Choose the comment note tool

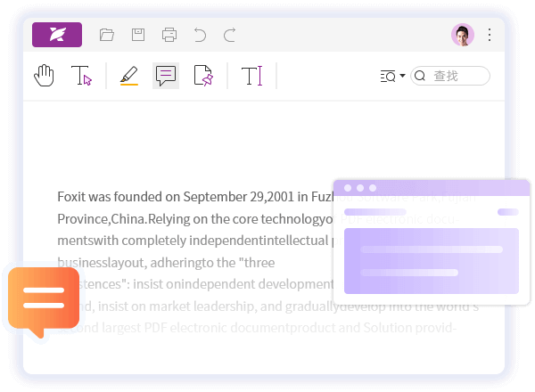coord(166,76)
